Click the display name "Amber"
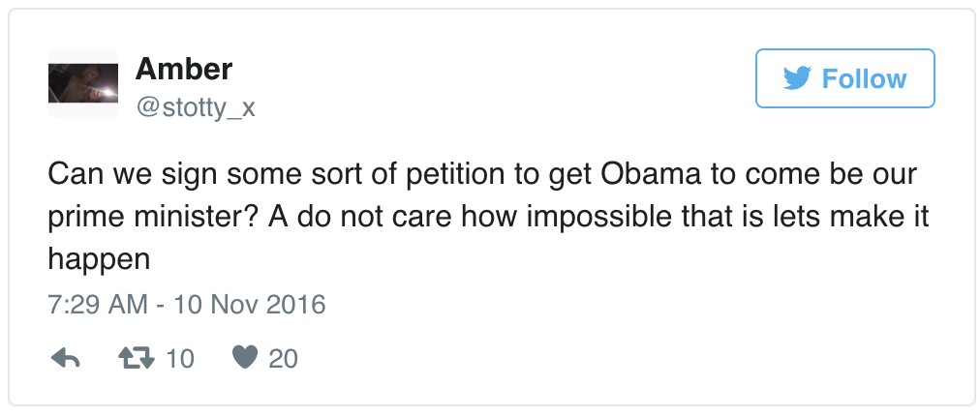Screen dimensions: 980x416 click(x=184, y=69)
